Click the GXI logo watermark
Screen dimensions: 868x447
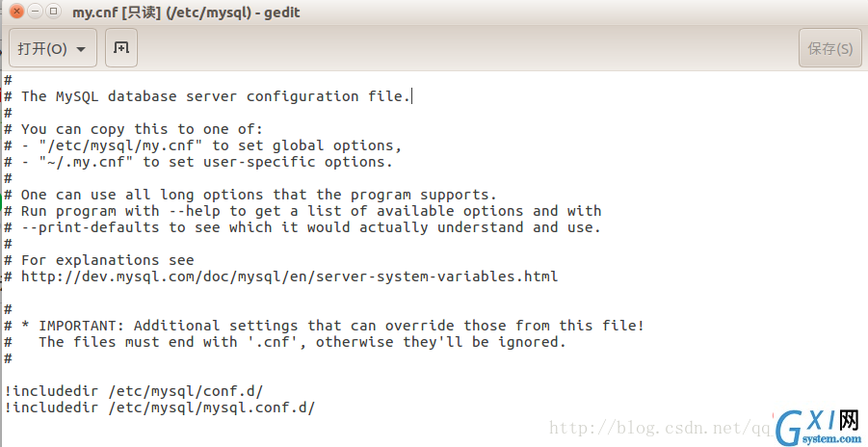pyautogui.click(x=819, y=428)
